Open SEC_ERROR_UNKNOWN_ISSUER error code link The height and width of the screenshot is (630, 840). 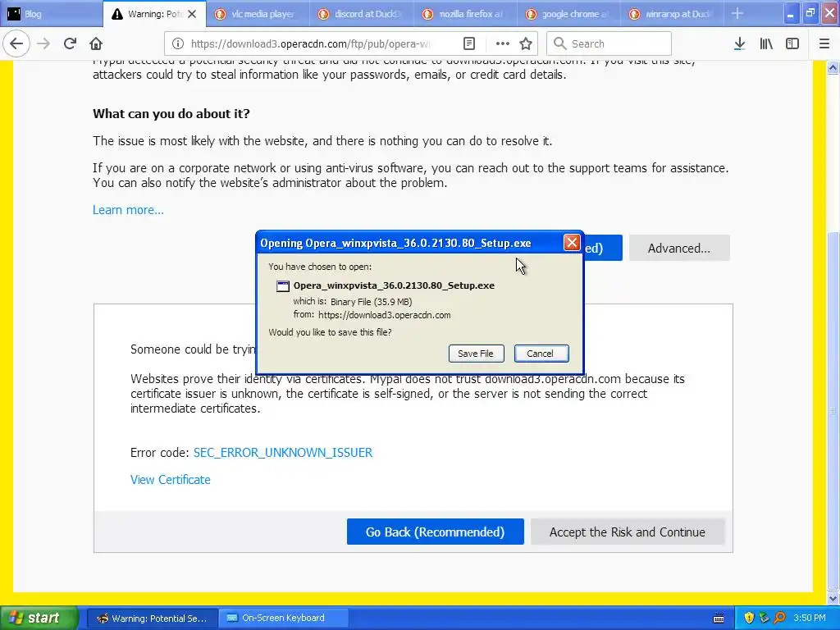click(x=283, y=453)
